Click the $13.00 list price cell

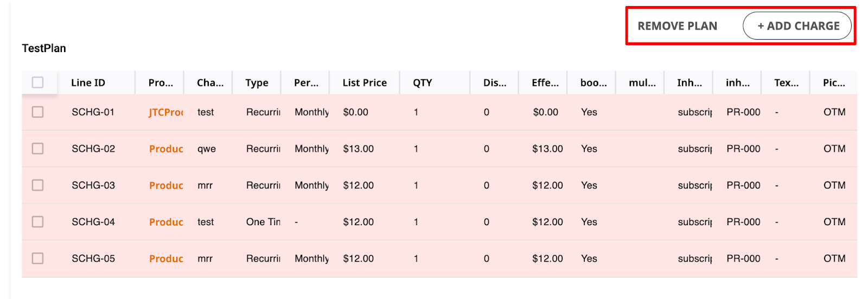(x=358, y=149)
